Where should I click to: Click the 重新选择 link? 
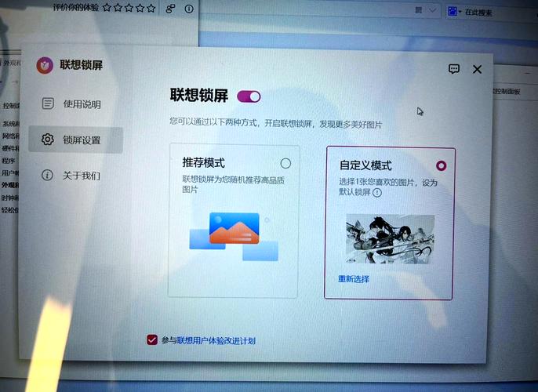[x=354, y=279]
